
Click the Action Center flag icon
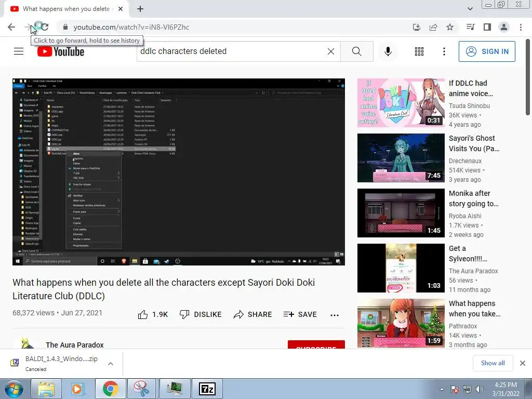pos(455,389)
